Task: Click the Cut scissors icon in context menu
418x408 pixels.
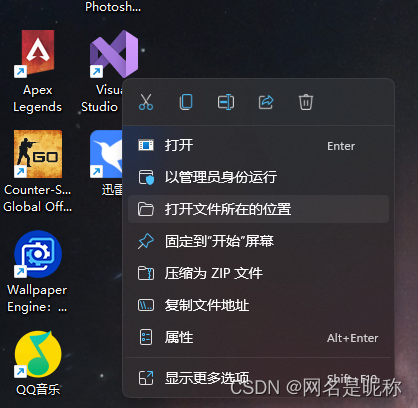Action: (146, 102)
